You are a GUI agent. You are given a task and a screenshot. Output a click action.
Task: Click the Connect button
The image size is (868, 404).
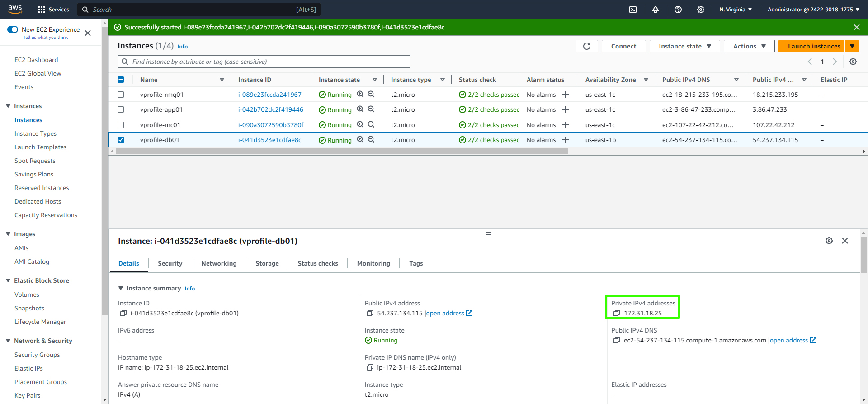tap(623, 46)
